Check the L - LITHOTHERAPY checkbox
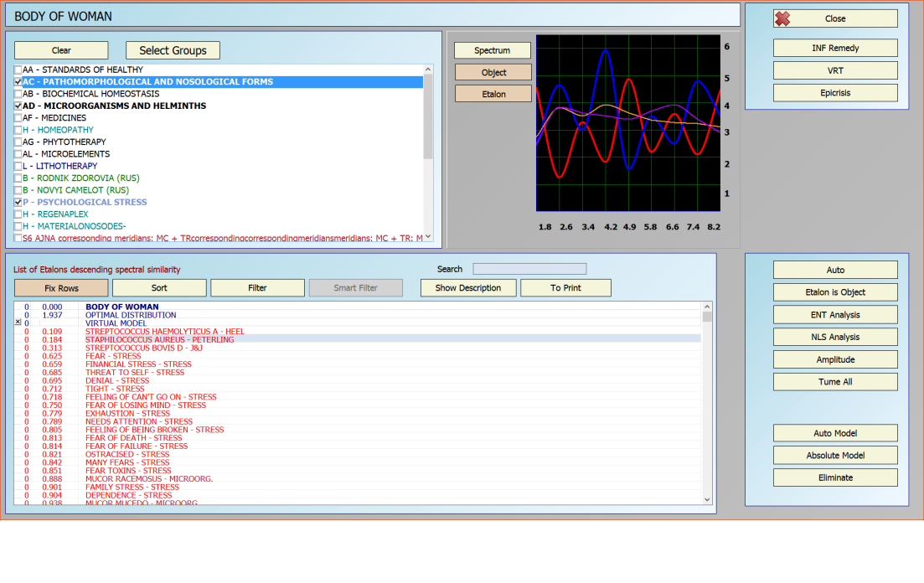 [18, 166]
